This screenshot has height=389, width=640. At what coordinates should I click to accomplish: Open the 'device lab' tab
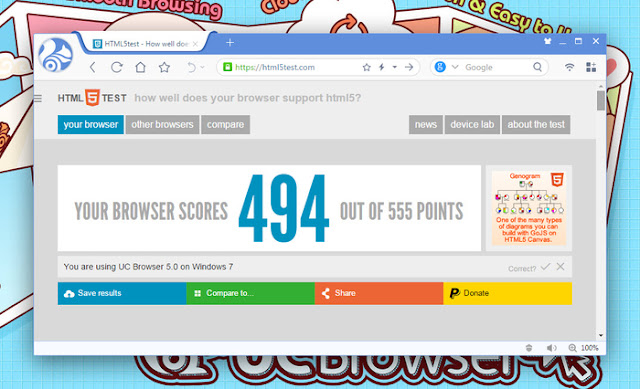click(472, 124)
